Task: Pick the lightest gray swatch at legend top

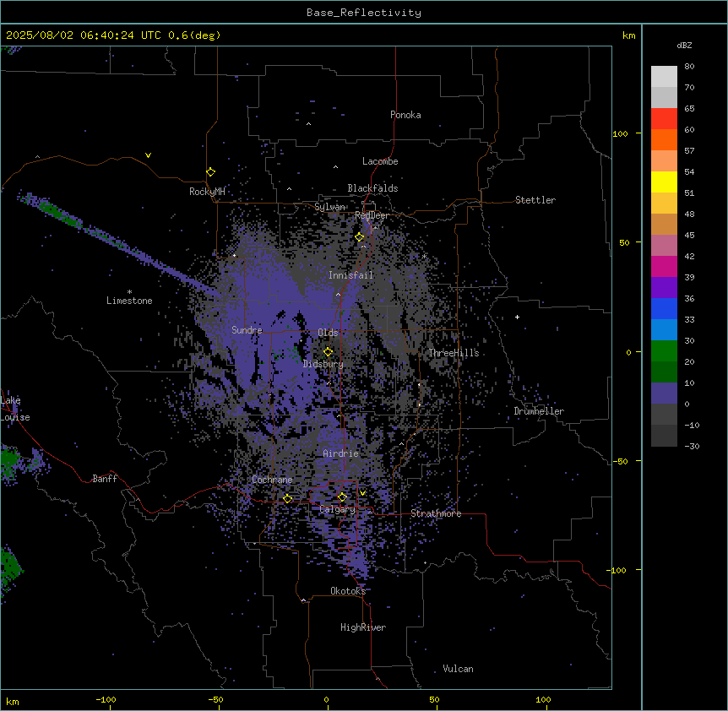Action: point(664,77)
